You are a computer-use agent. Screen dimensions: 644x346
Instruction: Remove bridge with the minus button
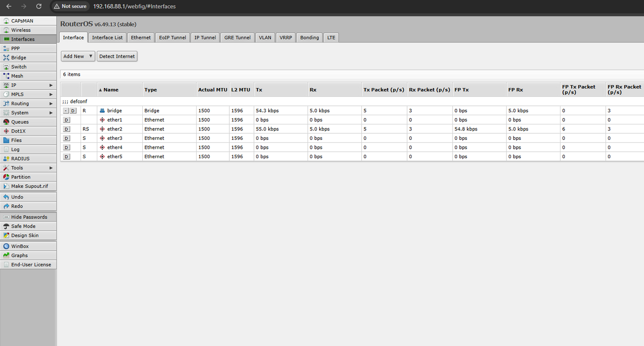pos(66,111)
